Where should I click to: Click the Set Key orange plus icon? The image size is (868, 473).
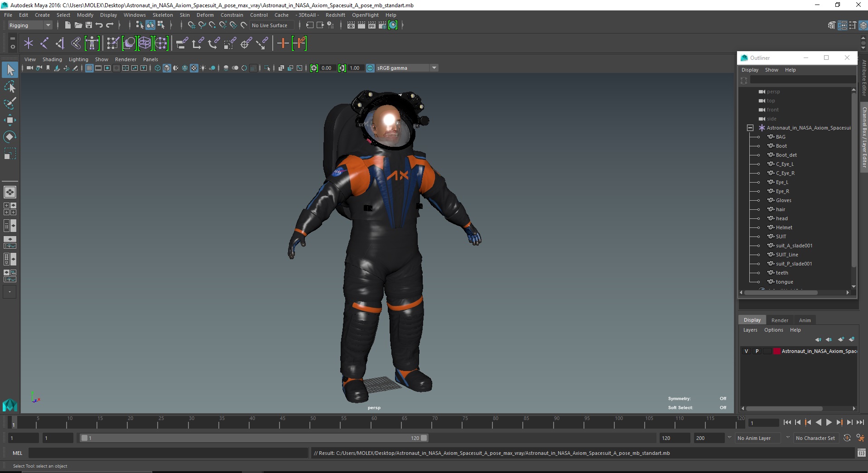283,43
